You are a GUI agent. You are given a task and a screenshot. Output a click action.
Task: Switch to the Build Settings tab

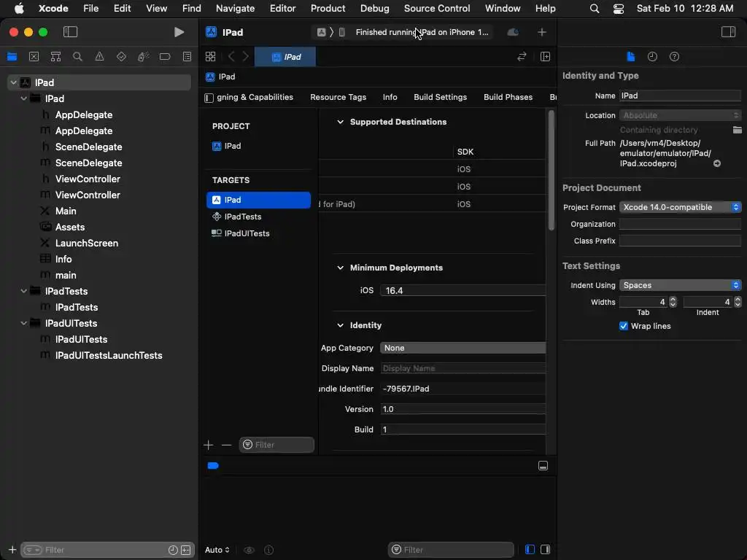(440, 97)
